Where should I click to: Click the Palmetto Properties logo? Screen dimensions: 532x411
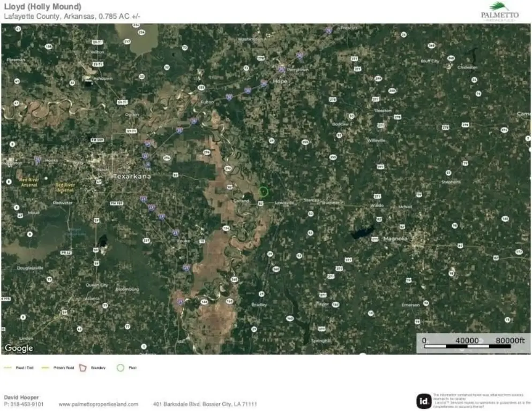click(499, 12)
